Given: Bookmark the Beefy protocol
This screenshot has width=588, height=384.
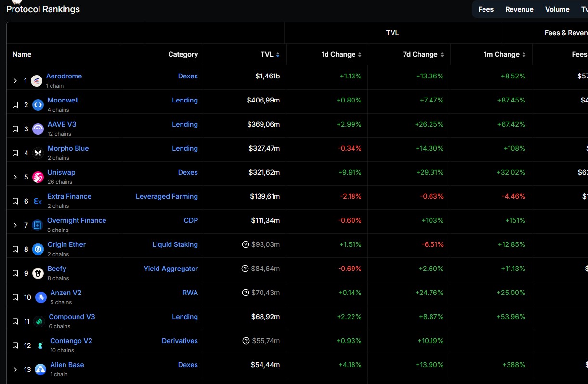Looking at the screenshot, I should (x=15, y=273).
